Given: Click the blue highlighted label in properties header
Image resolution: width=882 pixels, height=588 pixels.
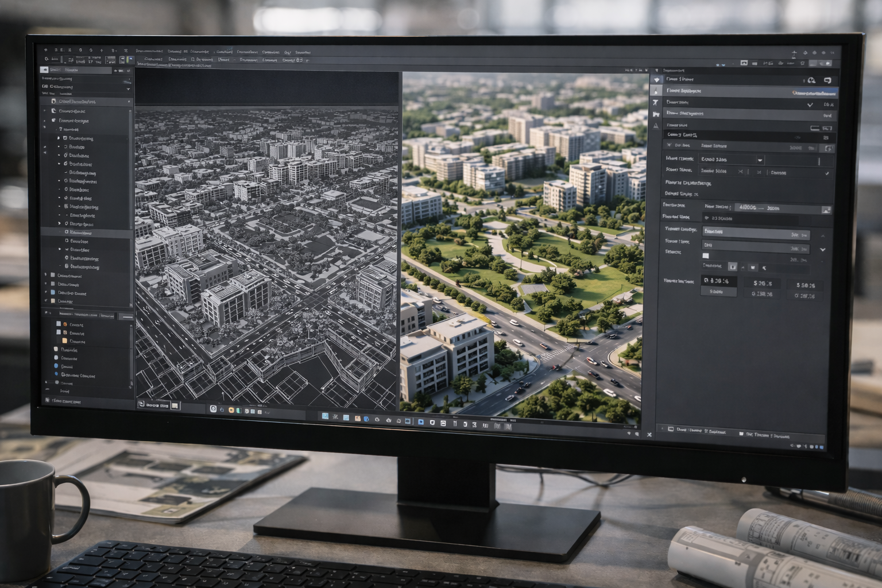Looking at the screenshot, I should click(x=814, y=93).
